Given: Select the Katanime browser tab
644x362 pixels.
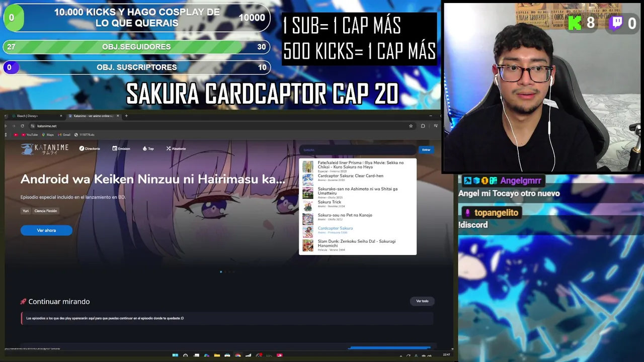Looking at the screenshot, I should [x=94, y=116].
